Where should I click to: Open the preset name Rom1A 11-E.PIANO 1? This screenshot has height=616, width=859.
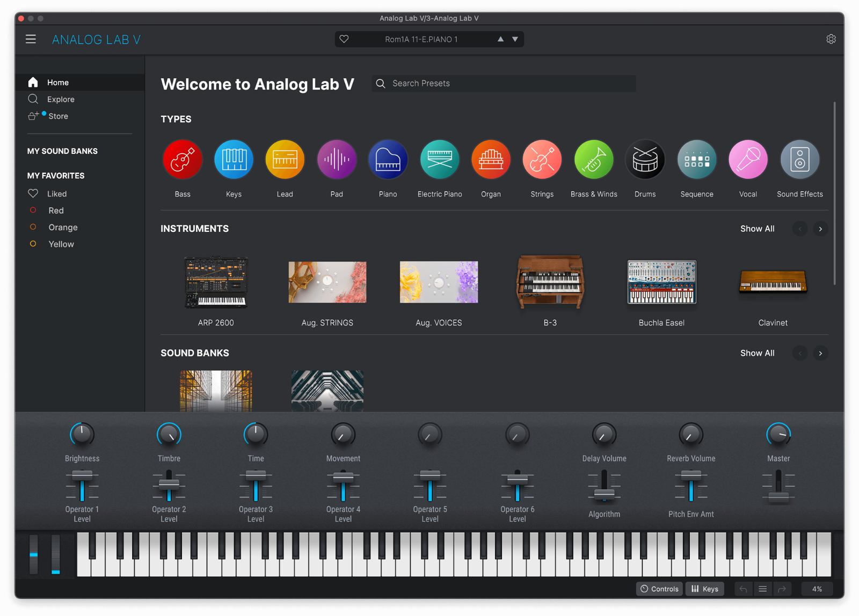[421, 39]
